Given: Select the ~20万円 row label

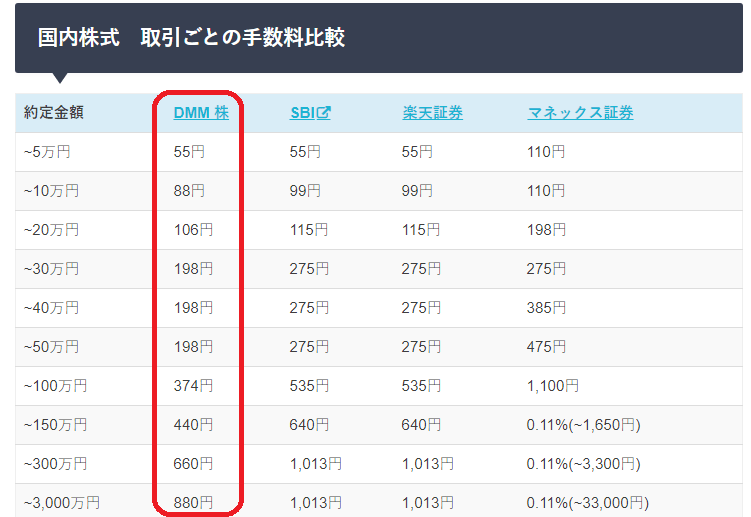Looking at the screenshot, I should pos(51,230).
